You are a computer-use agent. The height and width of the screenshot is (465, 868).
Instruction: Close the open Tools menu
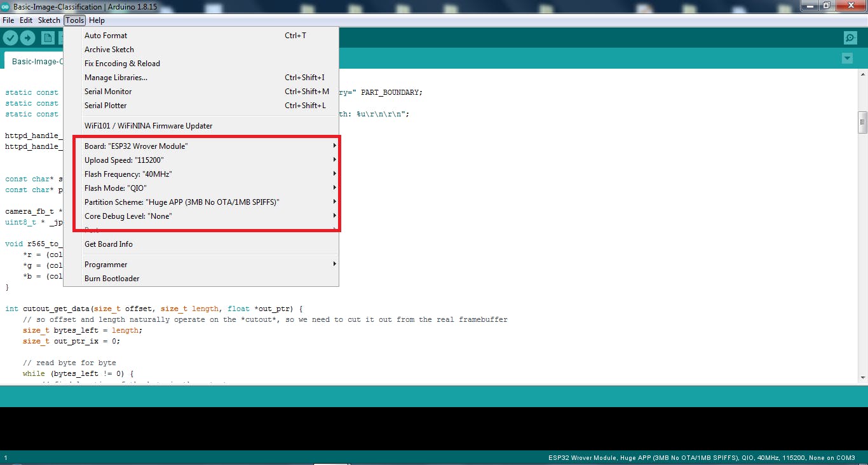point(74,20)
